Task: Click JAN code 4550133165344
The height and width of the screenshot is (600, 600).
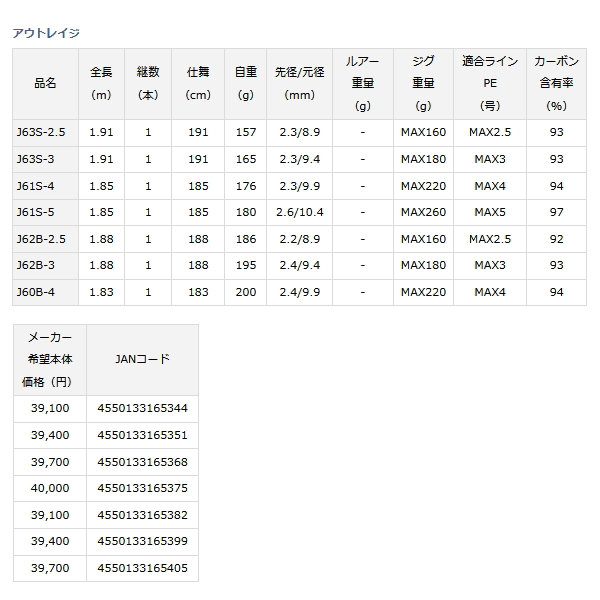Action: pyautogui.click(x=142, y=409)
